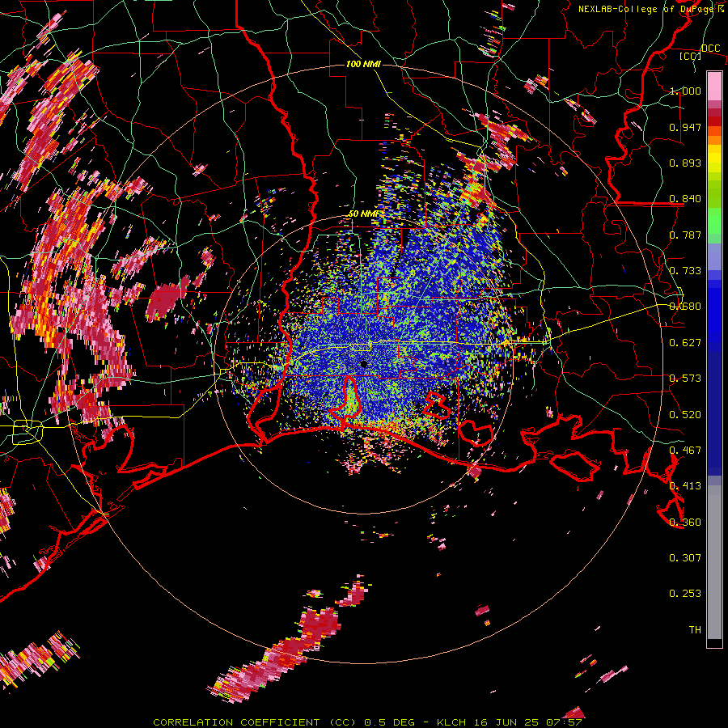Click the 0.520 value on the color scale
The height and width of the screenshot is (728, 728).
coord(685,414)
